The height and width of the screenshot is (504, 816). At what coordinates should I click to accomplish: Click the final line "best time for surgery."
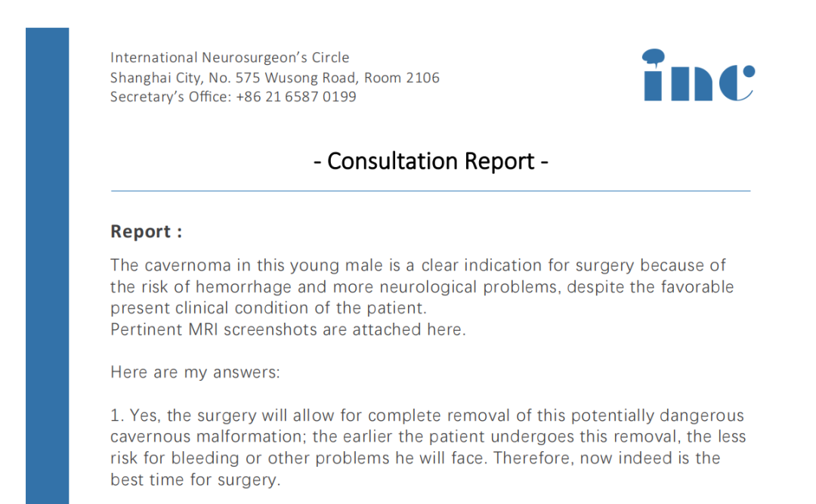195,479
